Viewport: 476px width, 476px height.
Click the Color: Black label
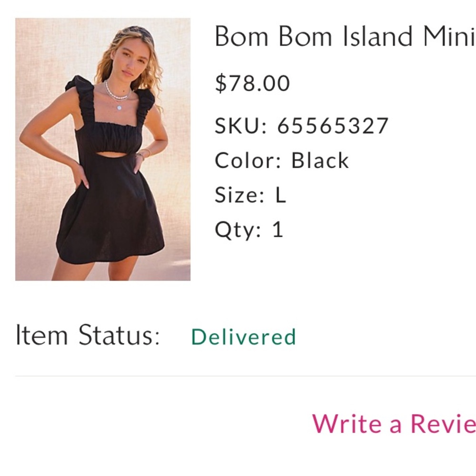click(x=282, y=160)
